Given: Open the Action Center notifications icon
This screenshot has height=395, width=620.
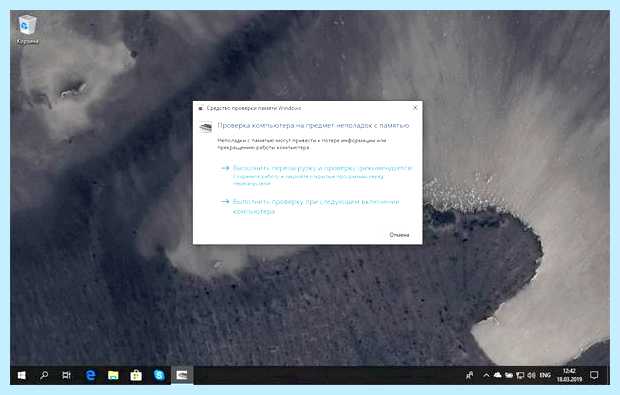Looking at the screenshot, I should [594, 375].
